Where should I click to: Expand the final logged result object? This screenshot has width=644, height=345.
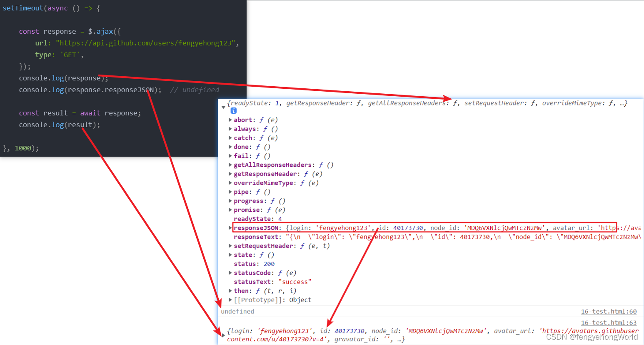tap(224, 335)
